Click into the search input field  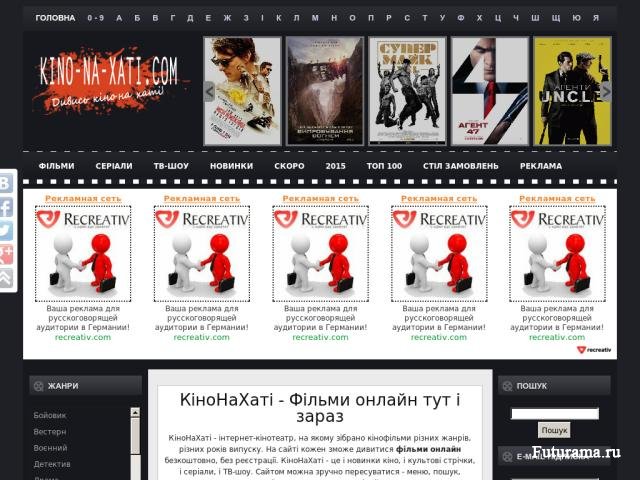click(x=554, y=413)
